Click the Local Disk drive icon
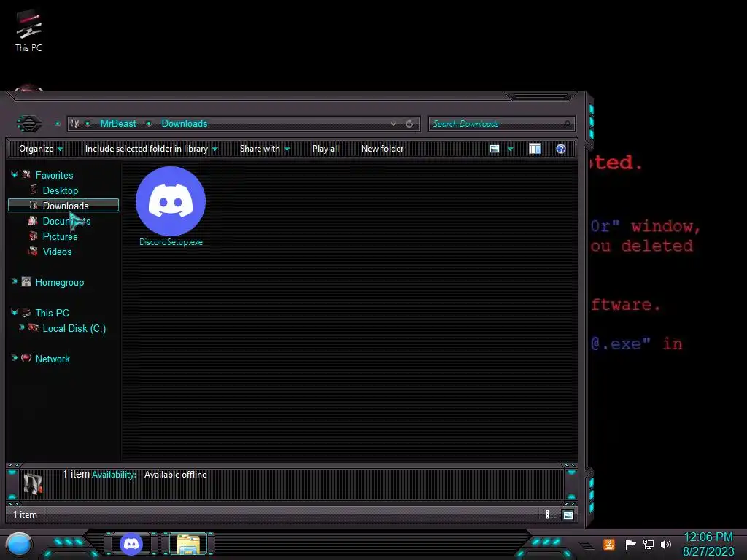747x560 pixels. click(x=34, y=327)
